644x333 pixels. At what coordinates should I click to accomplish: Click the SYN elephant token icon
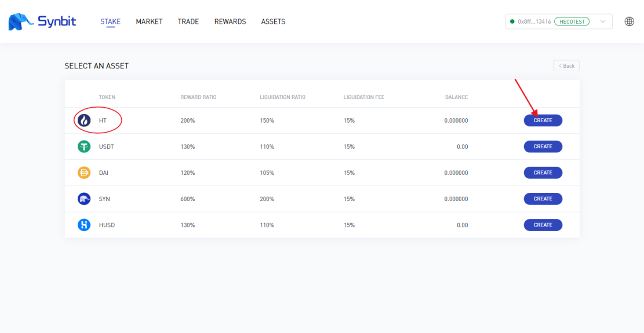[84, 199]
